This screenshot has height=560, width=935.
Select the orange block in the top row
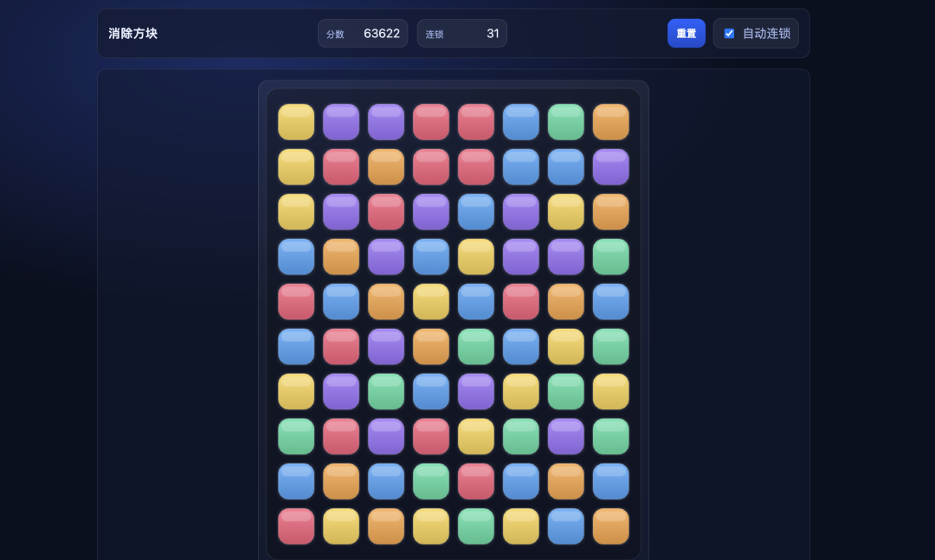610,122
